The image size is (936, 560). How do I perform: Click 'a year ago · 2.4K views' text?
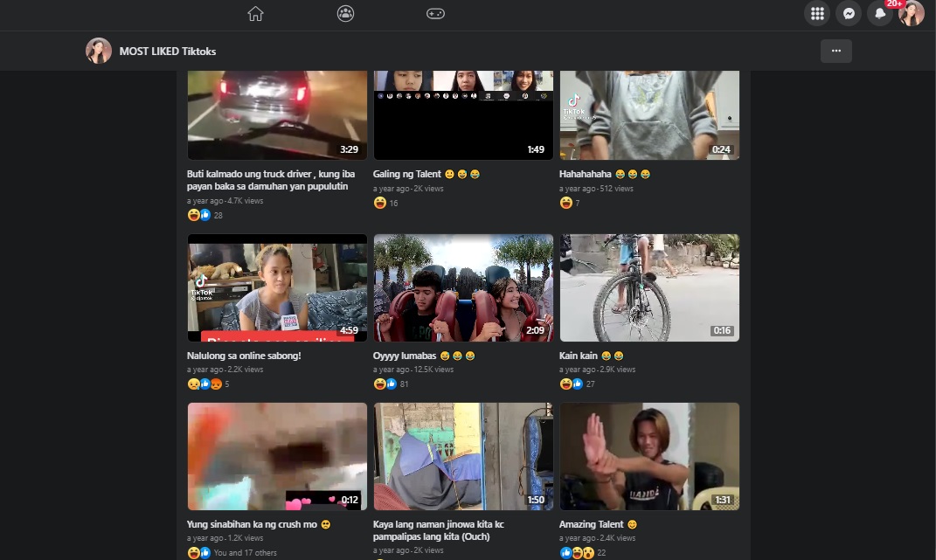point(598,538)
